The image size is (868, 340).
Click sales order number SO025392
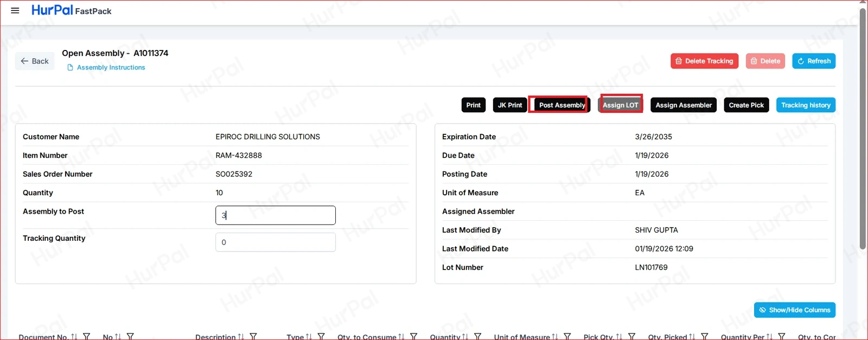[234, 174]
